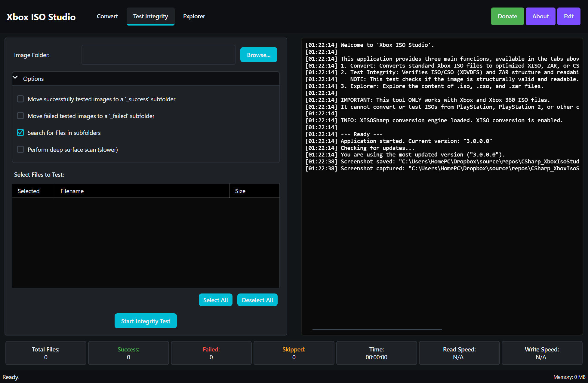Exit the application
The image size is (588, 383).
(569, 16)
